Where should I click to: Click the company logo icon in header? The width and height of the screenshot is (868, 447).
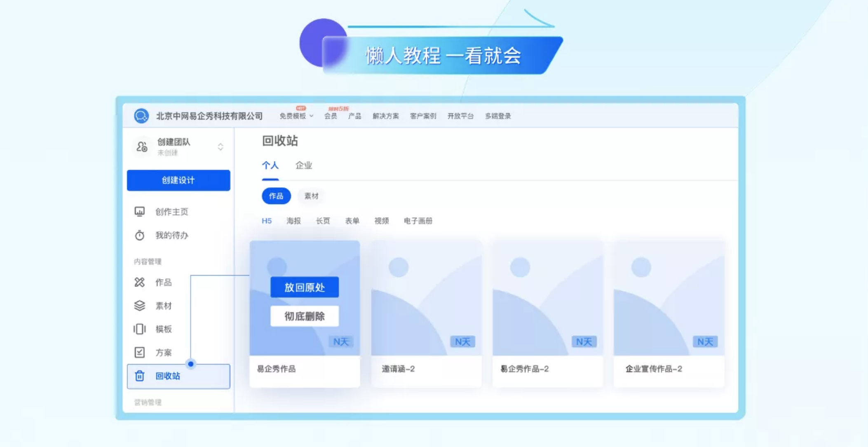pos(141,116)
